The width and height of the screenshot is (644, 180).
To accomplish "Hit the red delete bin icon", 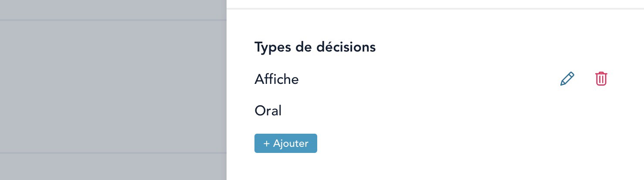I will (x=601, y=79).
